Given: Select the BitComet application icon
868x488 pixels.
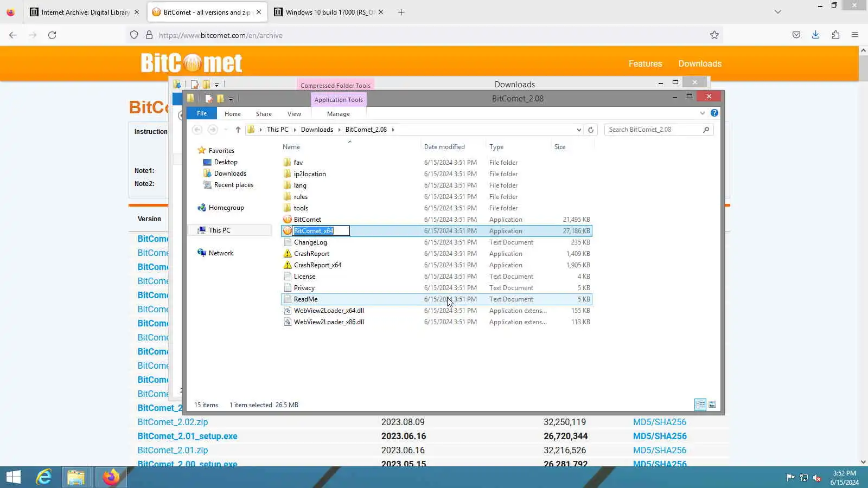Looking at the screenshot, I should click(288, 220).
